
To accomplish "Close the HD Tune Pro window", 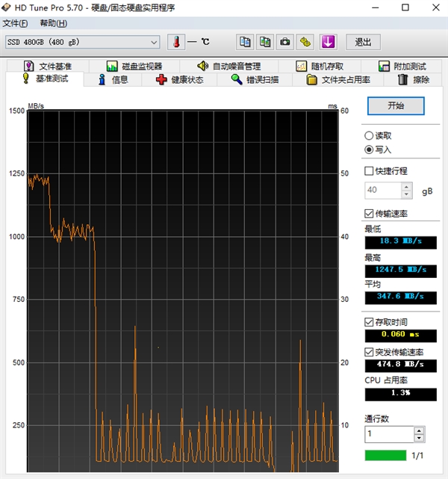I will coord(436,7).
